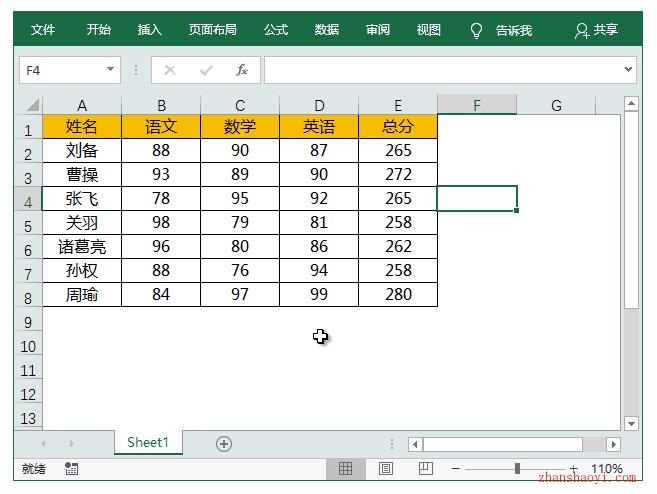The height and width of the screenshot is (494, 657).
Task: Switch to Page Layout view icon
Action: click(385, 468)
